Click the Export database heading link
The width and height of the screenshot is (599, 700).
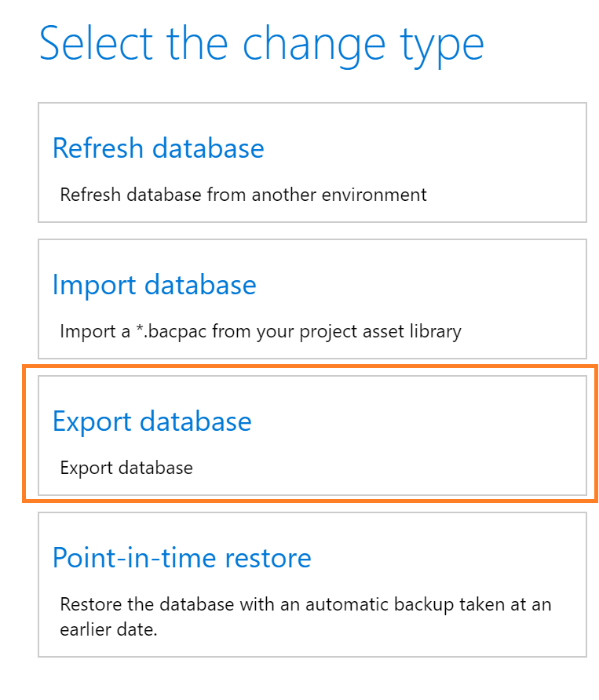point(152,421)
